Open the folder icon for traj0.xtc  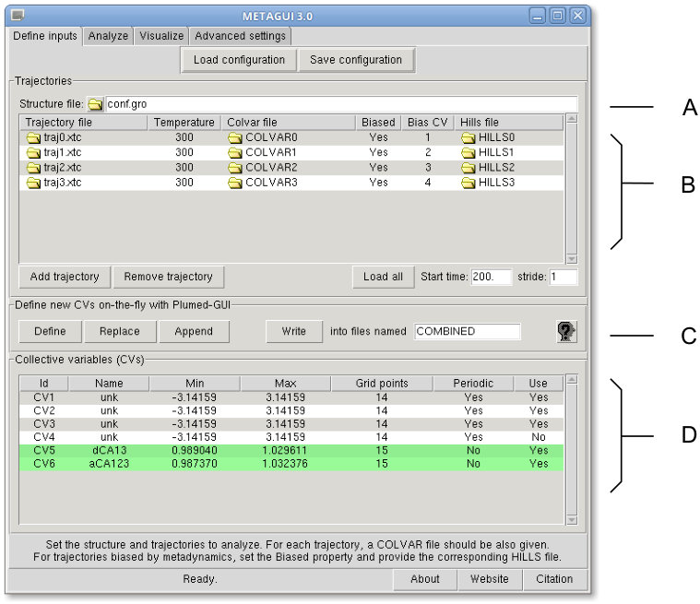[x=33, y=137]
